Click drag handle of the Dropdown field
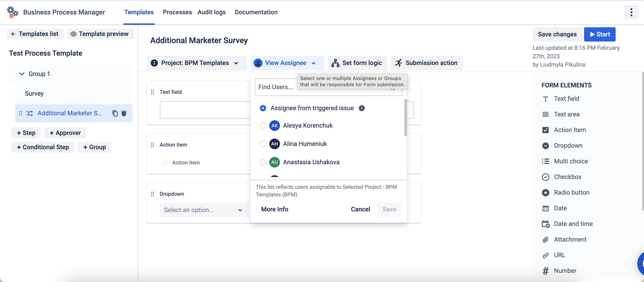 [153, 194]
